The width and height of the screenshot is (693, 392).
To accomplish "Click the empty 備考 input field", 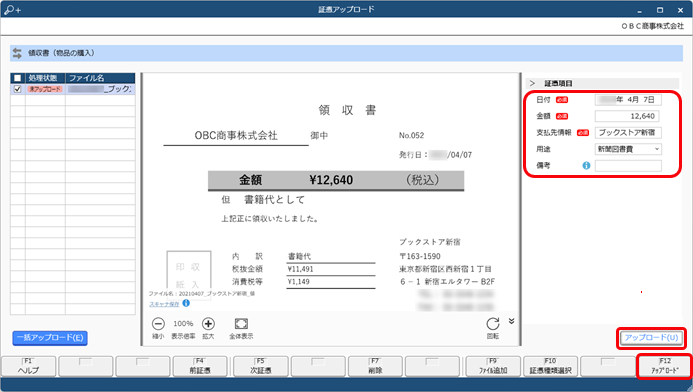I will coord(628,166).
